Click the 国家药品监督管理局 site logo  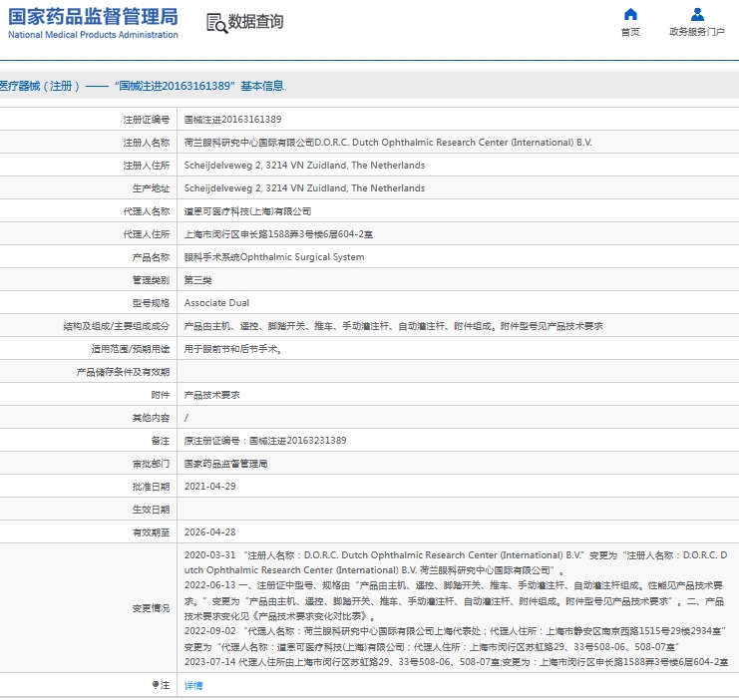(94, 23)
